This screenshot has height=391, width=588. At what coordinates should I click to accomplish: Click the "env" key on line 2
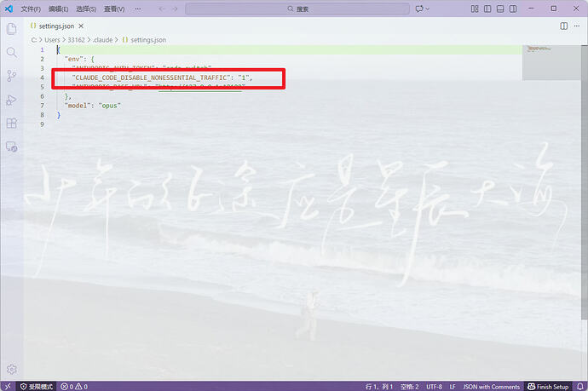click(76, 60)
